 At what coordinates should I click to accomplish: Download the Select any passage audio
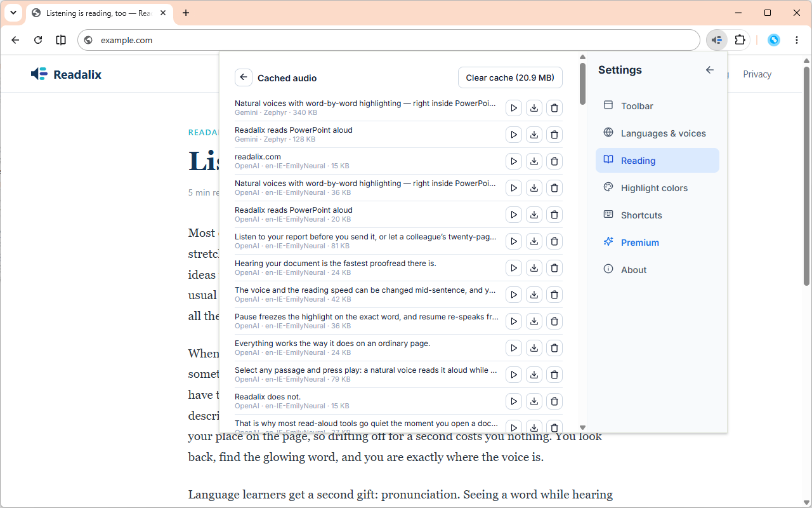(x=534, y=375)
